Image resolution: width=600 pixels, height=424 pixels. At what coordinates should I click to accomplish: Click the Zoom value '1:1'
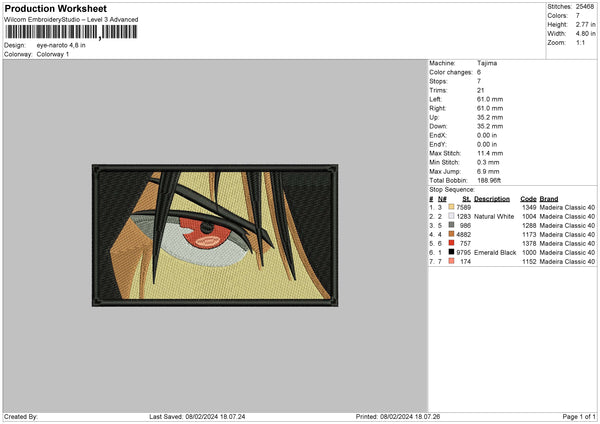[580, 42]
